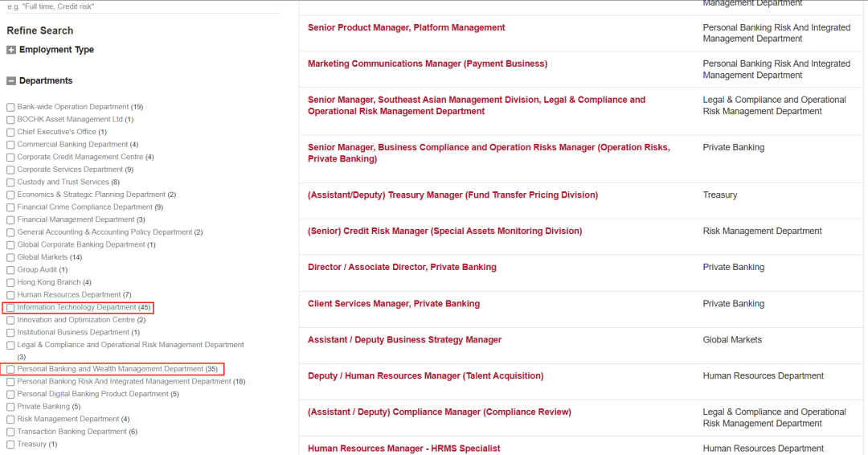868x455 pixels.
Task: Check Risk Management Department filter box
Action: click(x=10, y=419)
